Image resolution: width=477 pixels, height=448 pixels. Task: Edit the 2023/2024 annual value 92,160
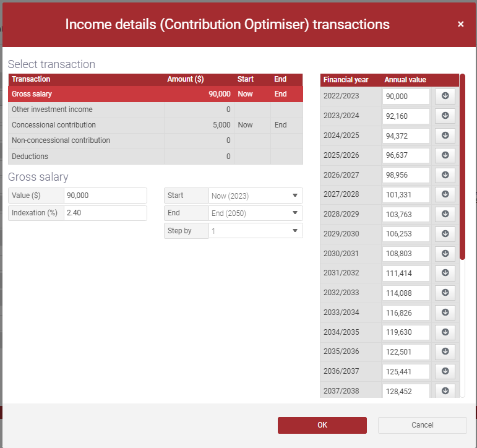point(406,116)
